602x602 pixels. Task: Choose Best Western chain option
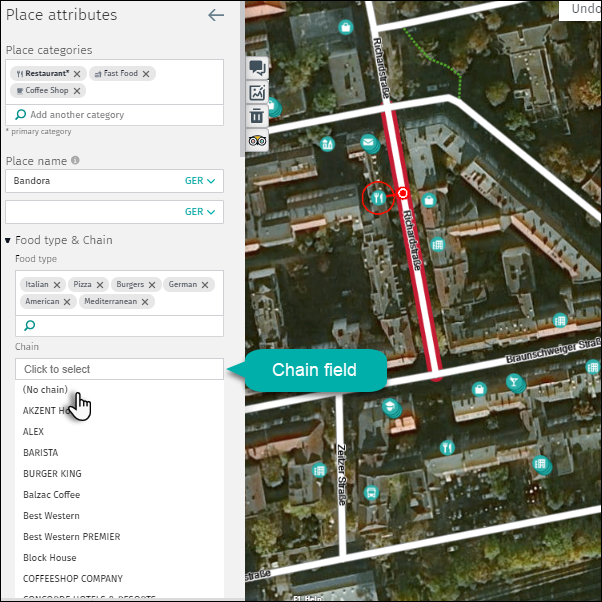51,516
